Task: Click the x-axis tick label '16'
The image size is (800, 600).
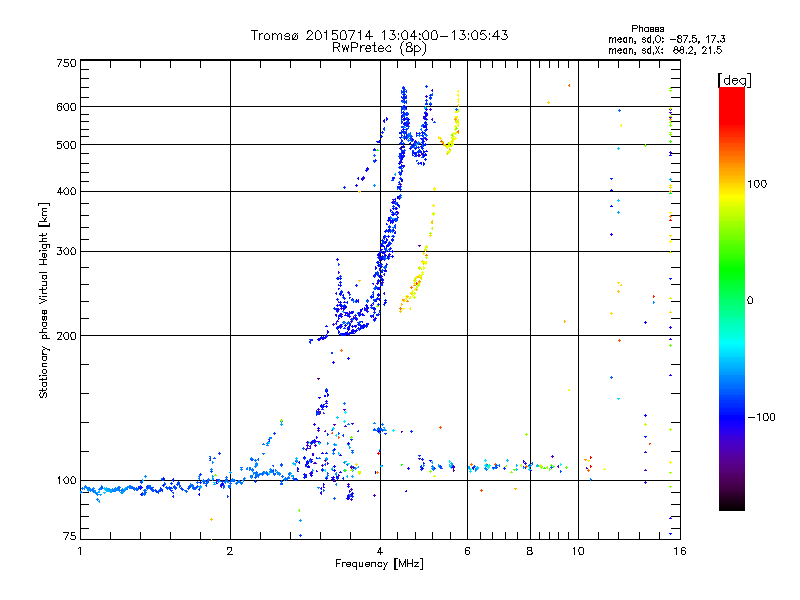Action: [680, 551]
